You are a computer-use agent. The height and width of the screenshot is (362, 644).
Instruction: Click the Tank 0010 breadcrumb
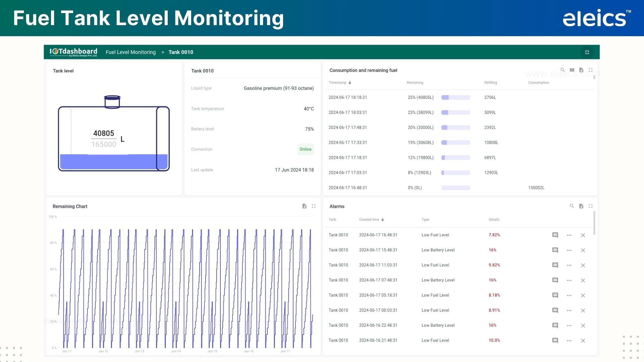(180, 52)
